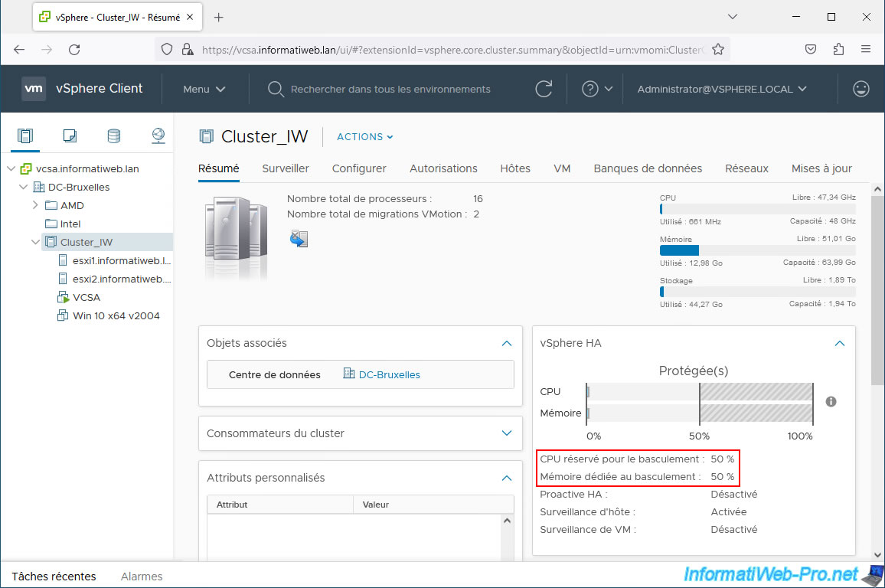Select host esxi2.informatiweb in the tree
Viewport: 885px width, 588px height.
pos(122,279)
